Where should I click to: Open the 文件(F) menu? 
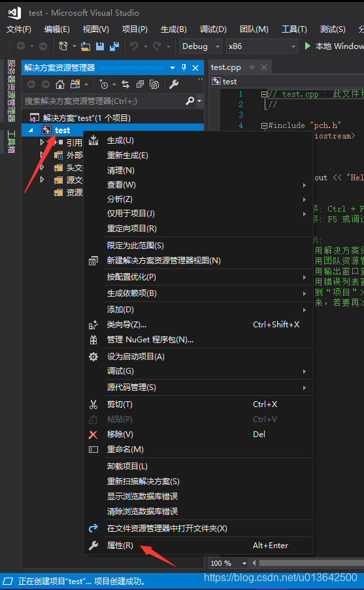19,29
